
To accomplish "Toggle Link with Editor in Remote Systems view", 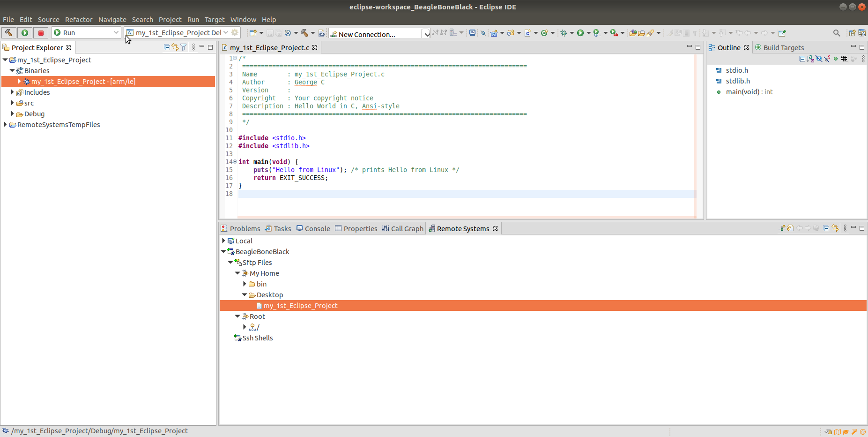I will pos(835,228).
